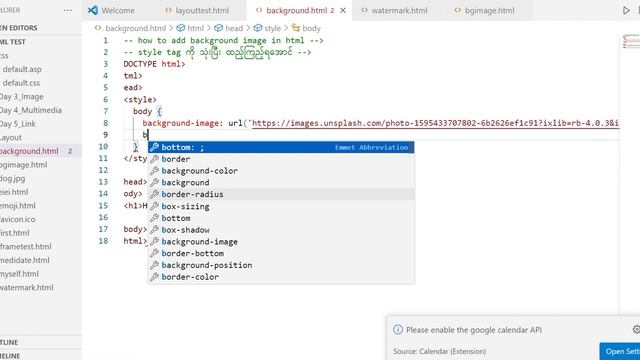Open frametest.html in Explorer
Image resolution: width=640 pixels, height=360 pixels.
pos(41,247)
